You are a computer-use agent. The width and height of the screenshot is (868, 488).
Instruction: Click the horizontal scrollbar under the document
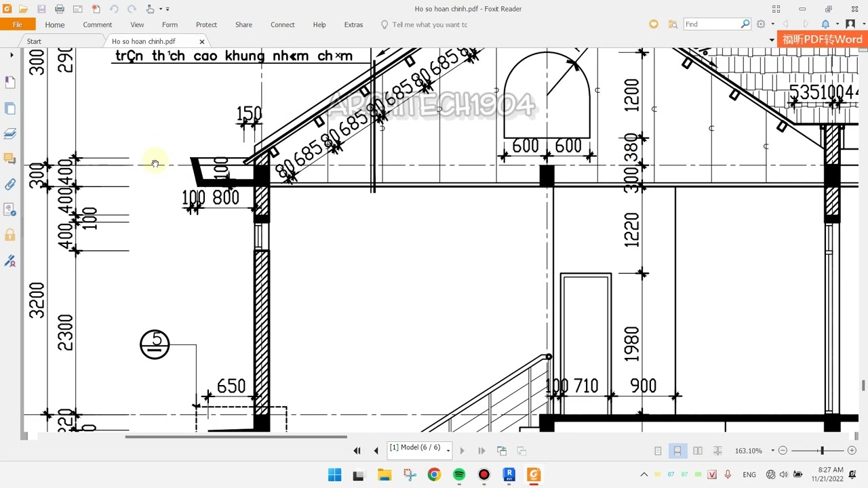click(x=236, y=436)
